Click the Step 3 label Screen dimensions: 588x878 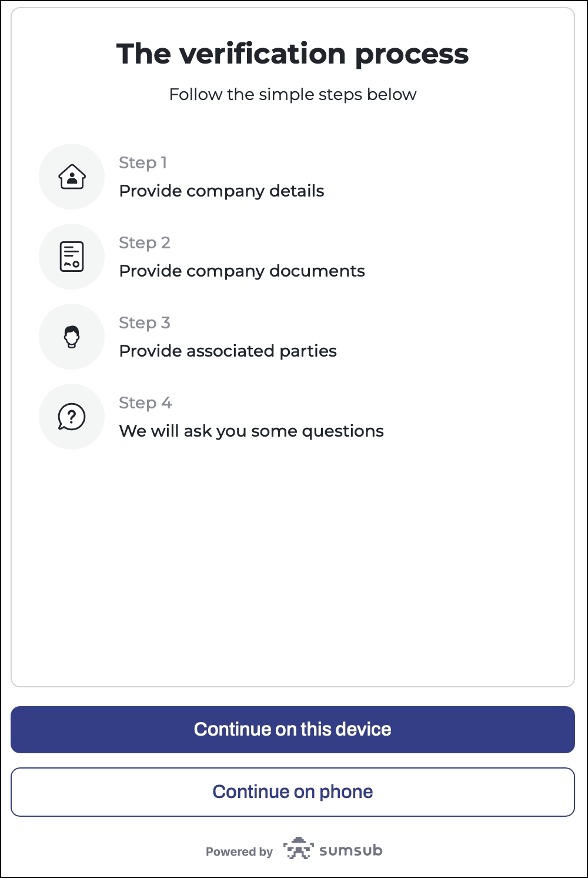coord(145,322)
